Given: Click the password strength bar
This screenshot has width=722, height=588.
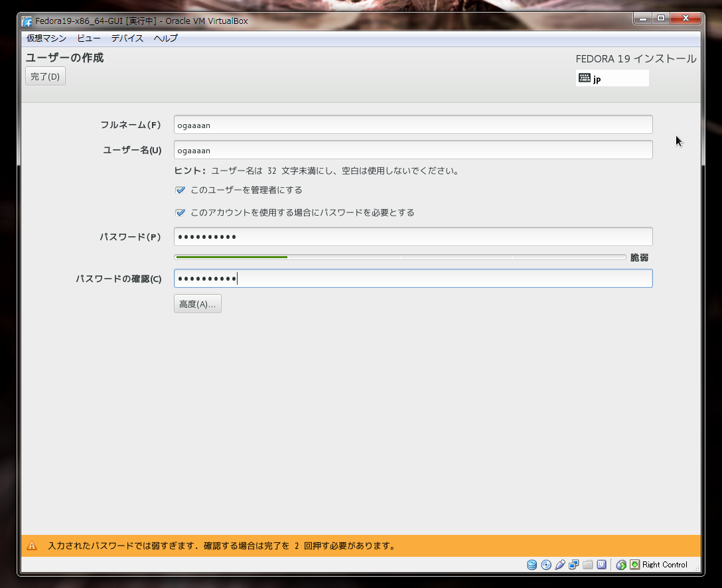Looking at the screenshot, I should pyautogui.click(x=400, y=257).
